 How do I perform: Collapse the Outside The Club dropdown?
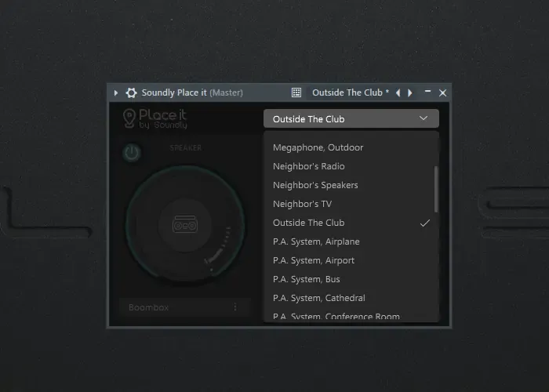351,118
